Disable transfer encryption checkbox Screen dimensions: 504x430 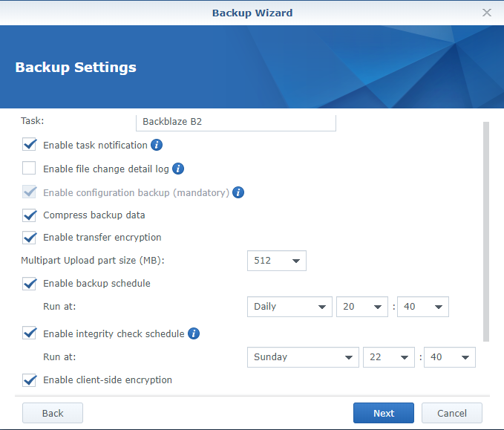coord(30,238)
